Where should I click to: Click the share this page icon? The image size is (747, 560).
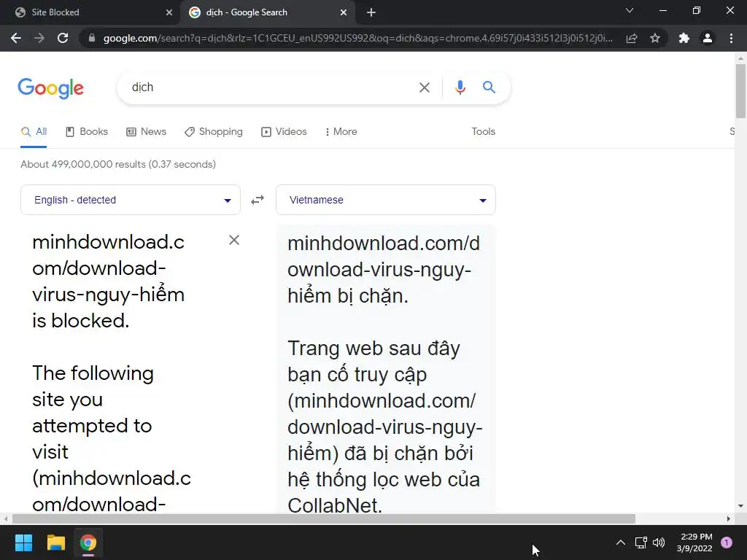[632, 38]
